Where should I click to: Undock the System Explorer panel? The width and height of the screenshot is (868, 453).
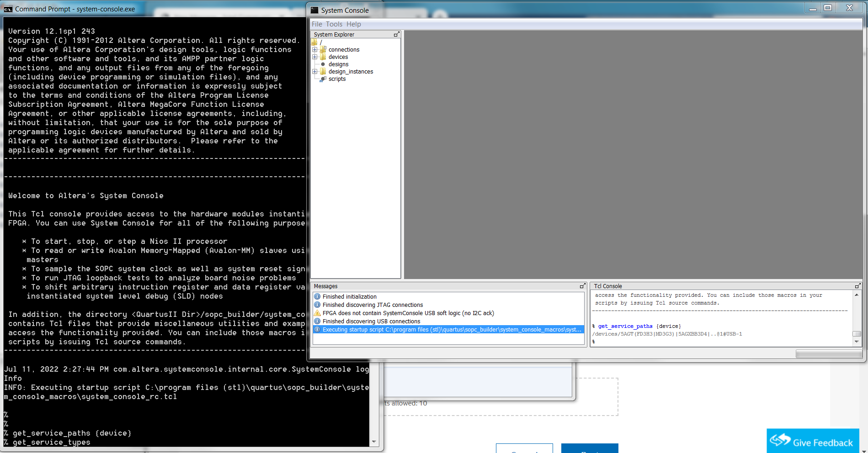pyautogui.click(x=396, y=34)
